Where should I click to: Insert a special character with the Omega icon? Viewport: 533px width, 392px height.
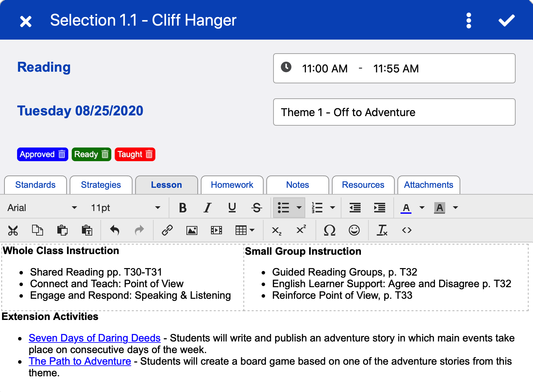(x=329, y=230)
